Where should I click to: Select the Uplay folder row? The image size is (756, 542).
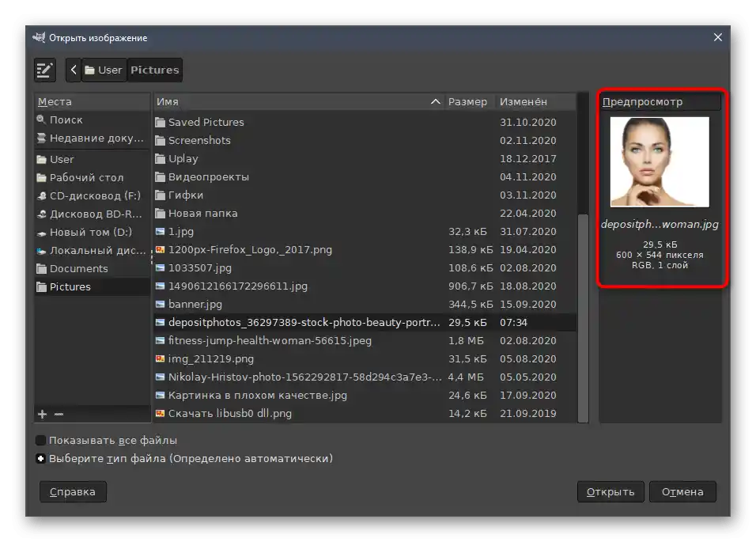(365, 159)
